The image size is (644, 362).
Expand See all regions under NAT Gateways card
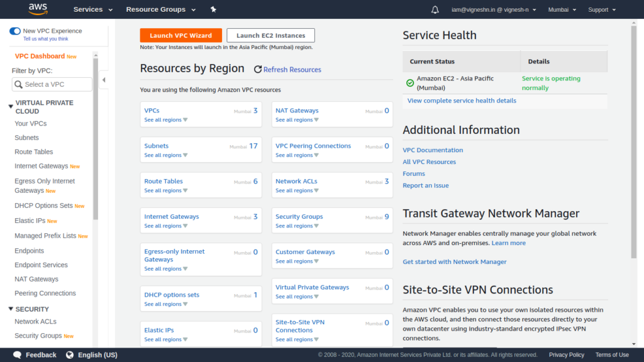tap(297, 120)
